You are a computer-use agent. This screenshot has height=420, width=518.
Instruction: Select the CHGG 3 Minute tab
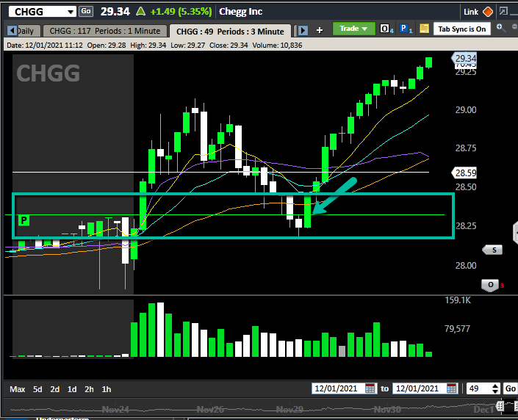(230, 32)
